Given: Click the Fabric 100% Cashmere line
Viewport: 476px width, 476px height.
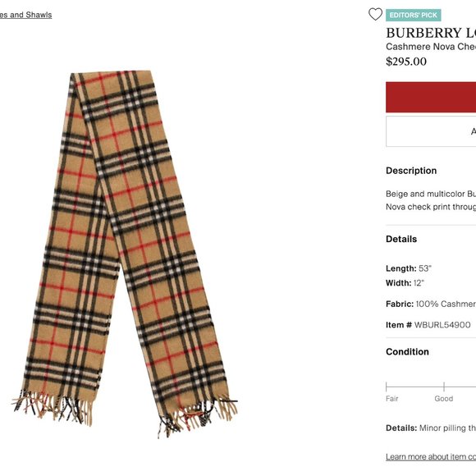Looking at the screenshot, I should pyautogui.click(x=431, y=304).
